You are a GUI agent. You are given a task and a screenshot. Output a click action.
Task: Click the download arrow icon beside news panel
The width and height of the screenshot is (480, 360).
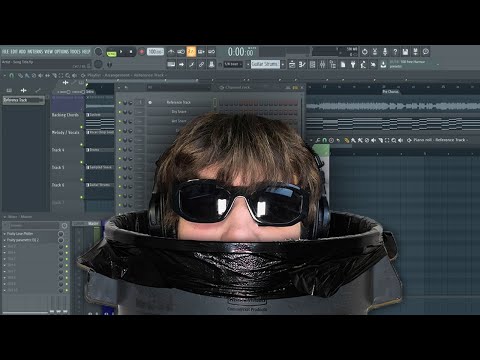pos(383,64)
